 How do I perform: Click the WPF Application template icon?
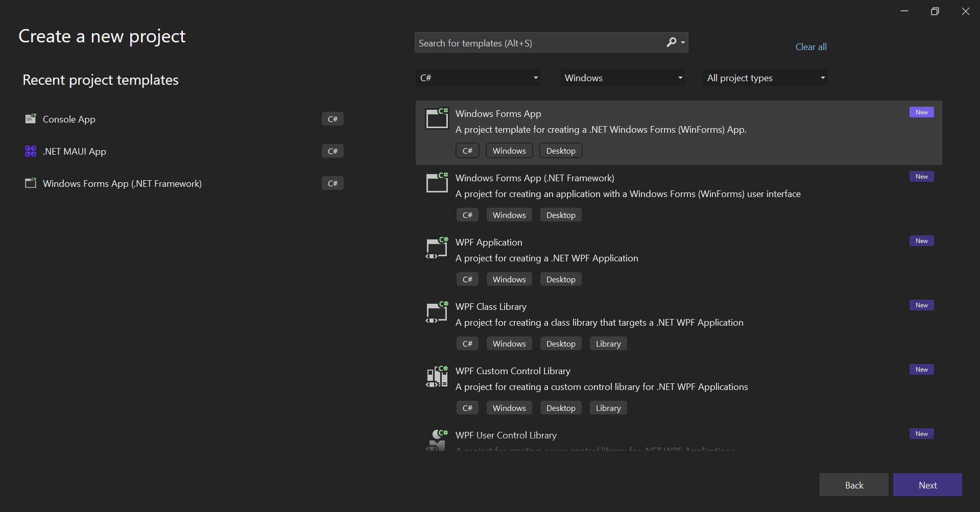pyautogui.click(x=437, y=248)
